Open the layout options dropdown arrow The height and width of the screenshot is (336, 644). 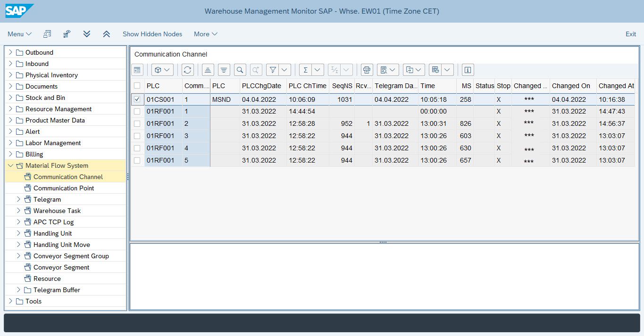click(x=447, y=70)
